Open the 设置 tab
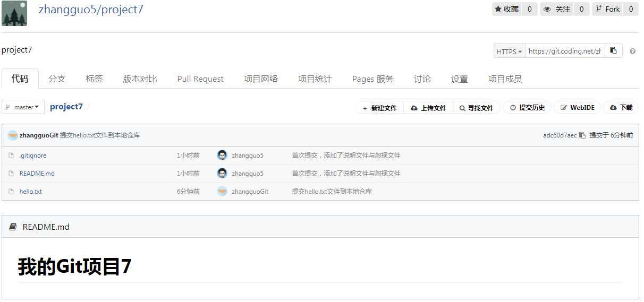Image resolution: width=644 pixels, height=302 pixels. click(x=460, y=79)
